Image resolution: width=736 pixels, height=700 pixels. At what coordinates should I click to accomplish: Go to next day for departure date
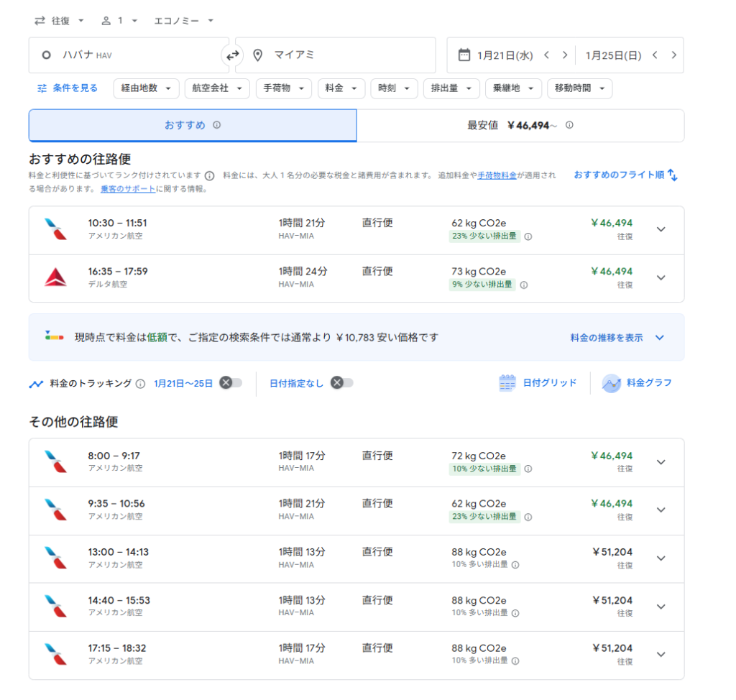(565, 55)
